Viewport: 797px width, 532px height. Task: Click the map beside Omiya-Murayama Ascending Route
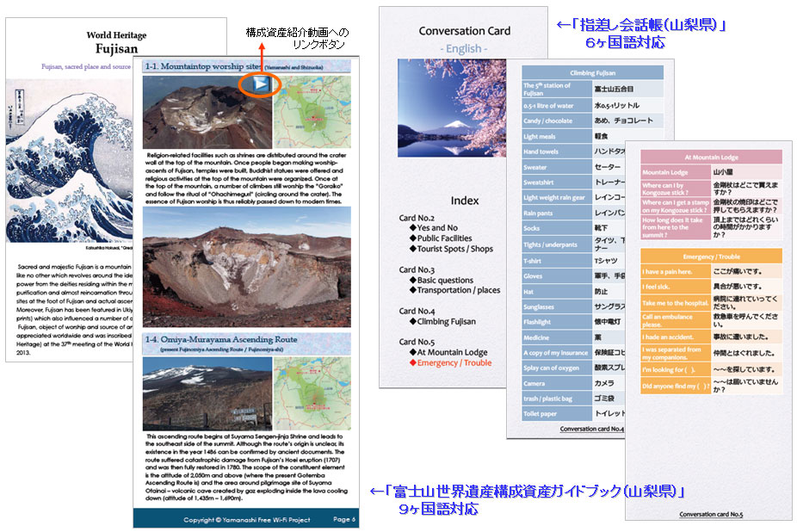312,393
